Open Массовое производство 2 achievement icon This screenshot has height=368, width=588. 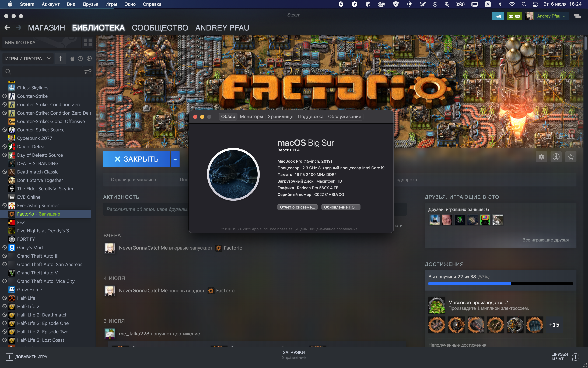pyautogui.click(x=437, y=305)
